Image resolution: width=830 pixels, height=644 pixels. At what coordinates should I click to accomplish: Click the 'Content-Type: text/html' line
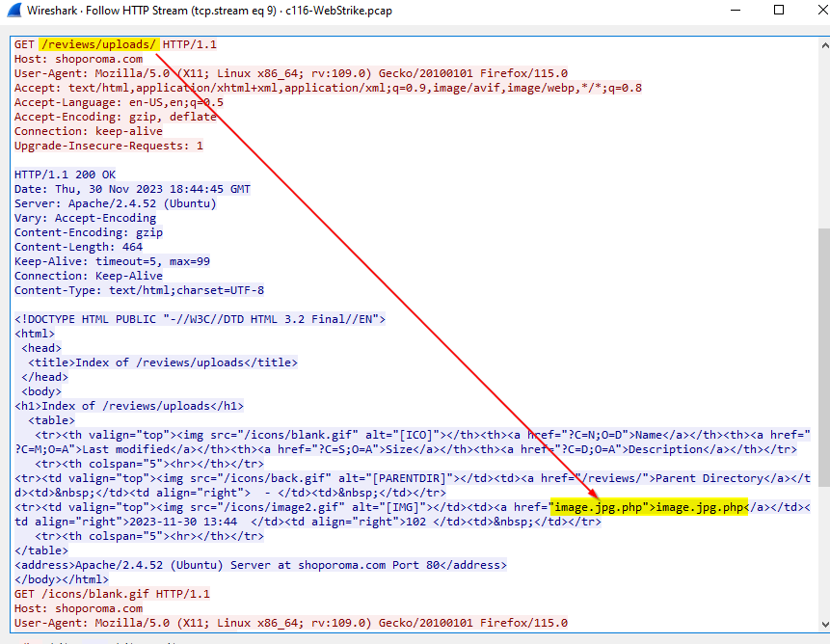[139, 290]
